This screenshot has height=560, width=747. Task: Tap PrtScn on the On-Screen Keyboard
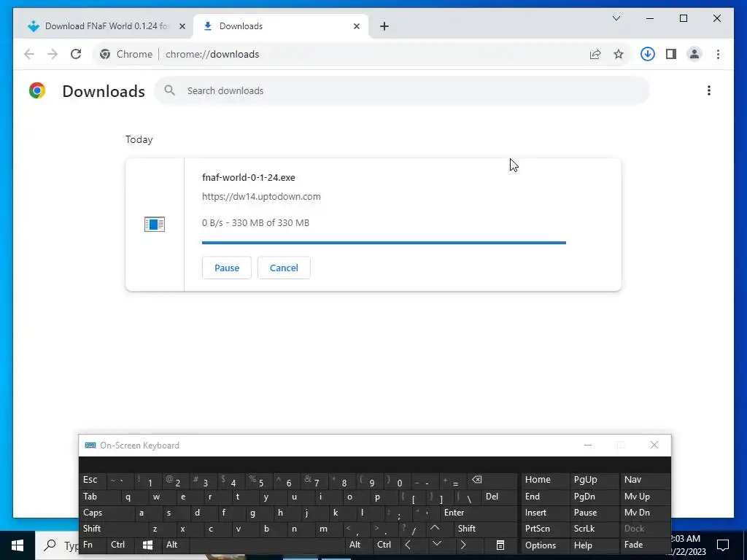click(544, 529)
